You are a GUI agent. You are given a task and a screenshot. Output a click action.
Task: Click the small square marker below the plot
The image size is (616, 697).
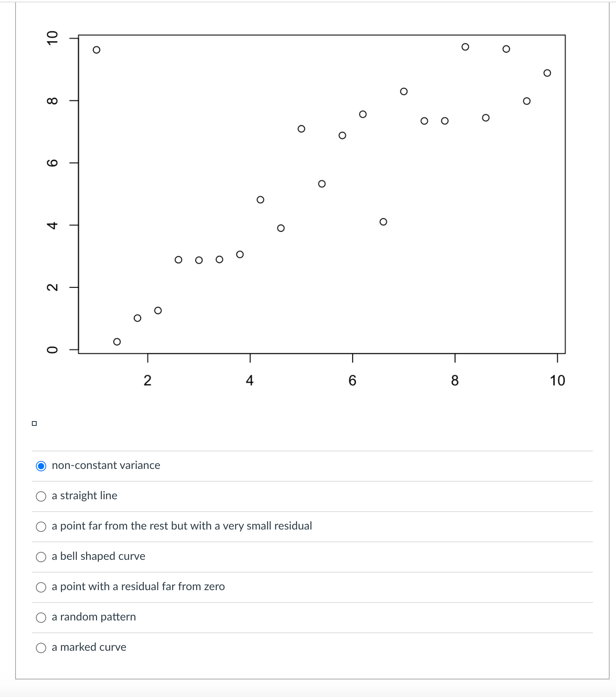coord(34,423)
